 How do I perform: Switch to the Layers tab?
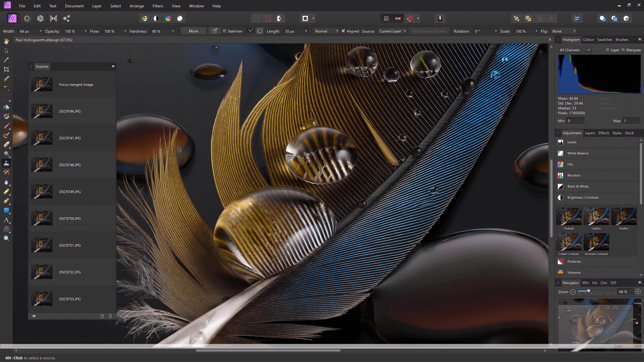point(590,133)
